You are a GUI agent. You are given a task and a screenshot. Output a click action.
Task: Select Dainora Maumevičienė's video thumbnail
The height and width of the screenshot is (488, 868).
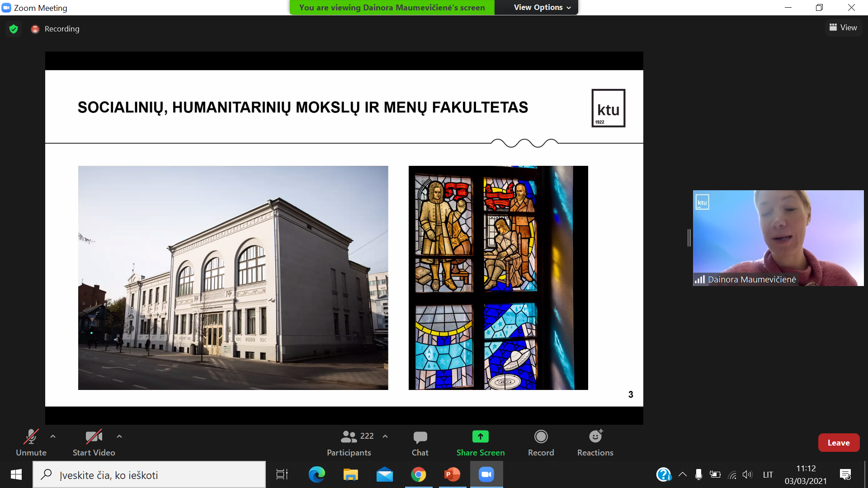778,238
